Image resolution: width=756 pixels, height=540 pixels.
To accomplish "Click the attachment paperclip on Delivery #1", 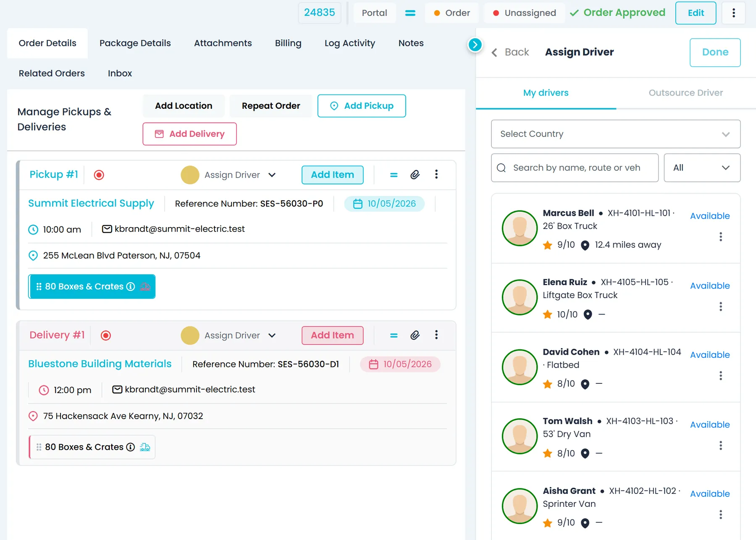I will point(415,335).
